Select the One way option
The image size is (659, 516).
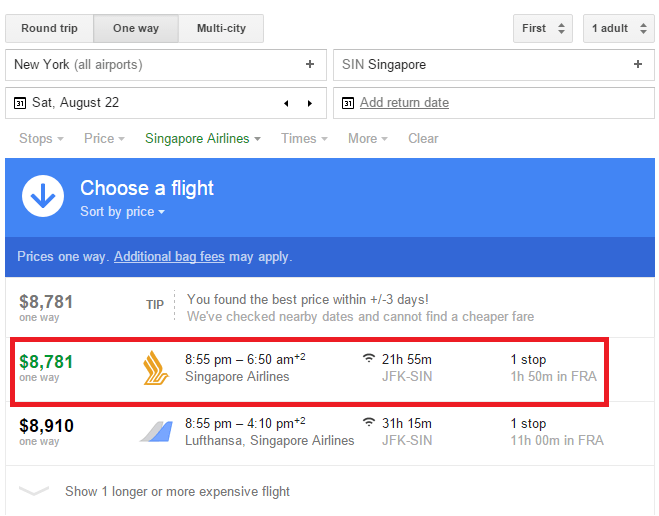coord(136,29)
